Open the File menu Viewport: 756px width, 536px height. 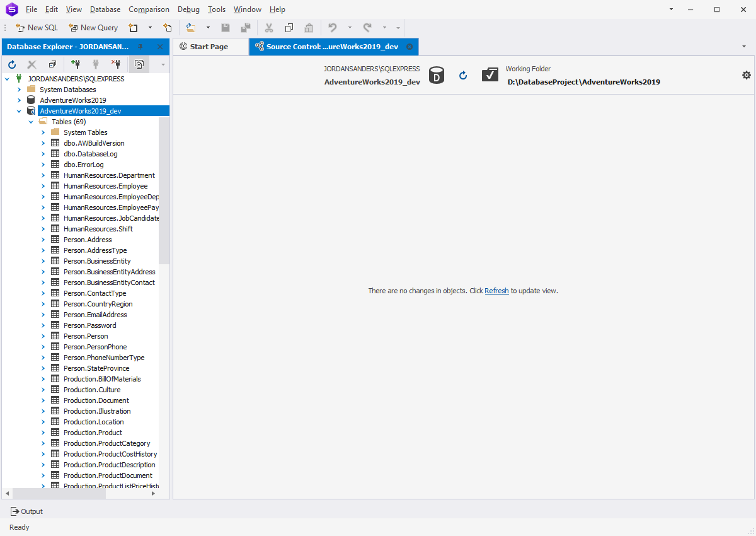pyautogui.click(x=31, y=9)
